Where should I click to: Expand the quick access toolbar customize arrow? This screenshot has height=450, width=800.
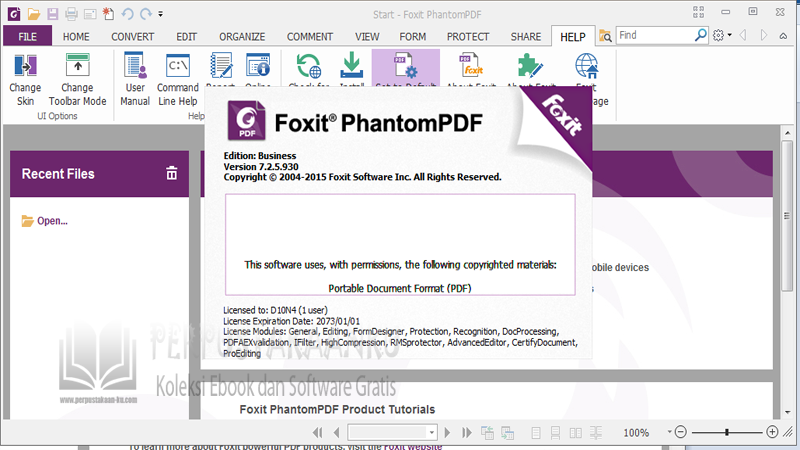[x=160, y=14]
